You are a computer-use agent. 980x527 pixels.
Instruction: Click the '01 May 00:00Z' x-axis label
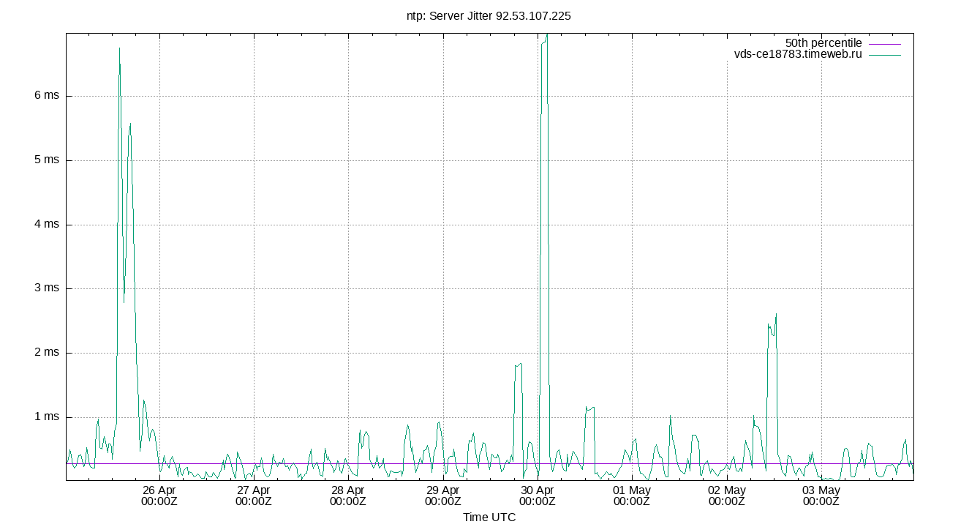[632, 496]
